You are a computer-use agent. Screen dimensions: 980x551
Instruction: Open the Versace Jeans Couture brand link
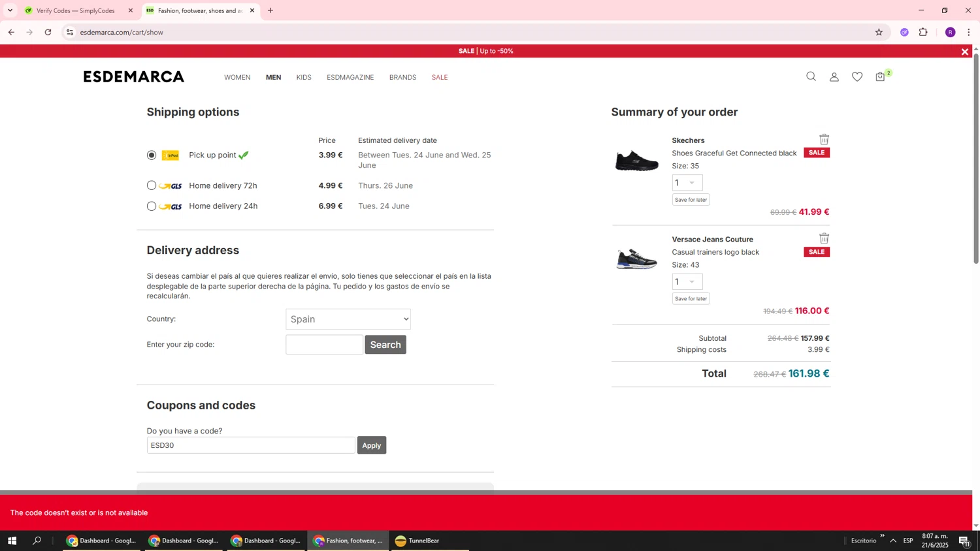[x=712, y=240]
